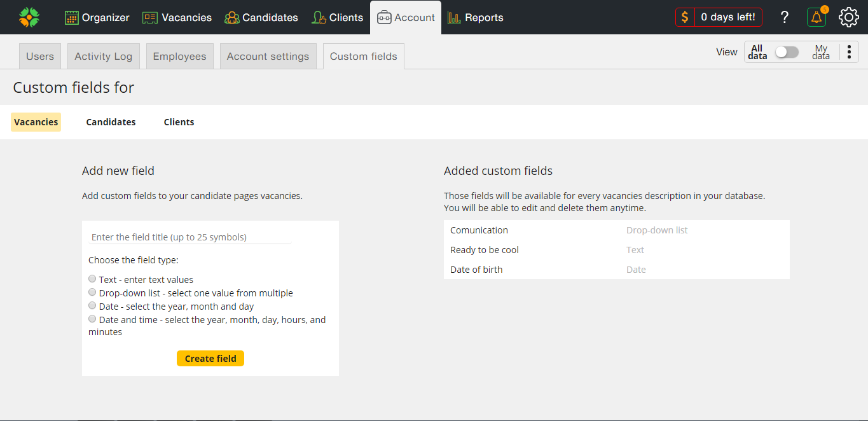The width and height of the screenshot is (868, 421).
Task: Click the 0 days left billing button
Action: [719, 17]
